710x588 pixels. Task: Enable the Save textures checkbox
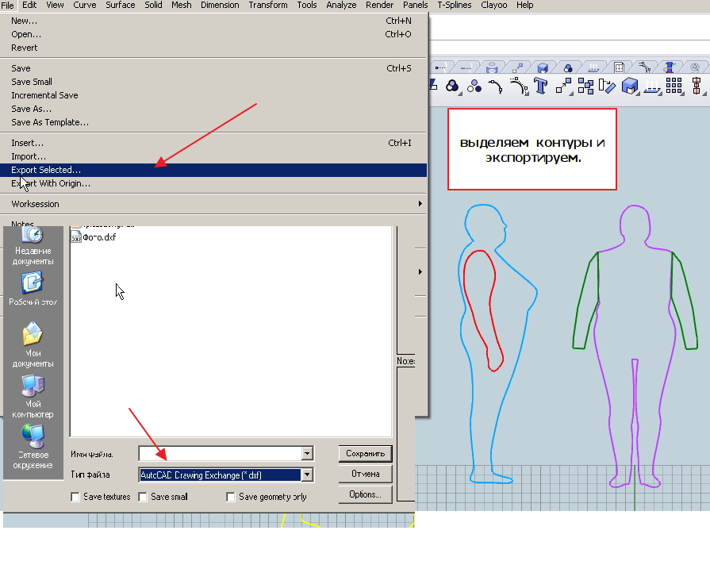pos(75,497)
